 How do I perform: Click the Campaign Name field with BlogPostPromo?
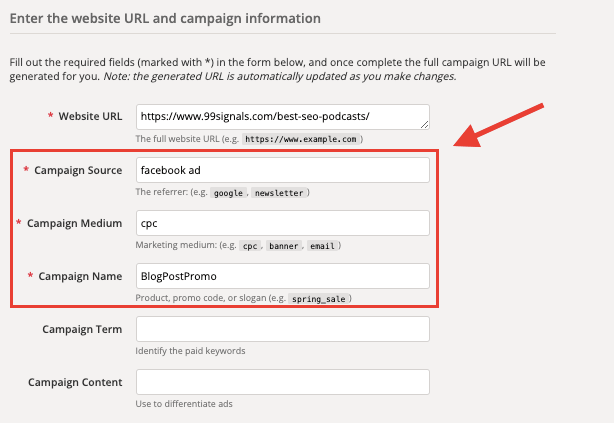point(282,276)
